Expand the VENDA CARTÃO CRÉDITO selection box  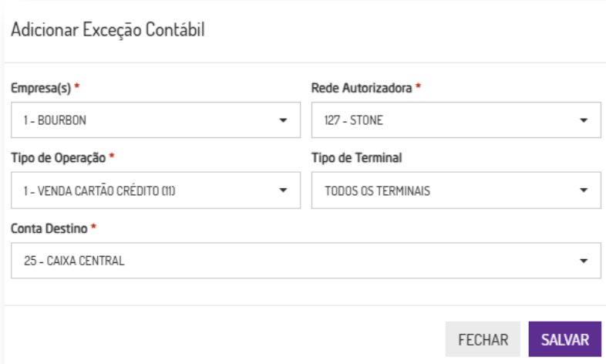(146, 190)
